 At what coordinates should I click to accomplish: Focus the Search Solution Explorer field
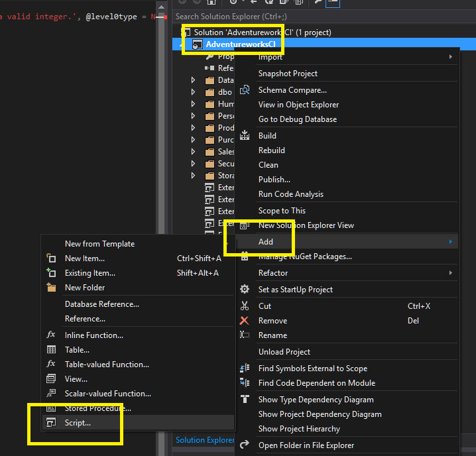pyautogui.click(x=324, y=17)
